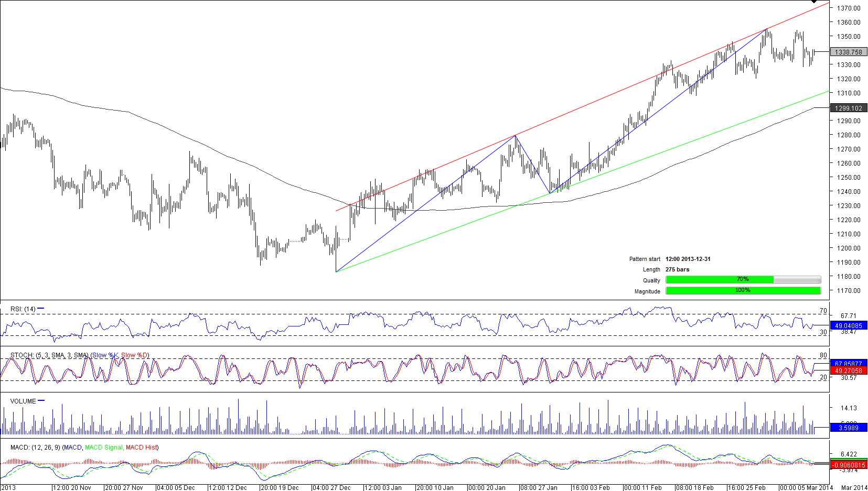Click the green Quality bar showing 70%

pos(720,280)
